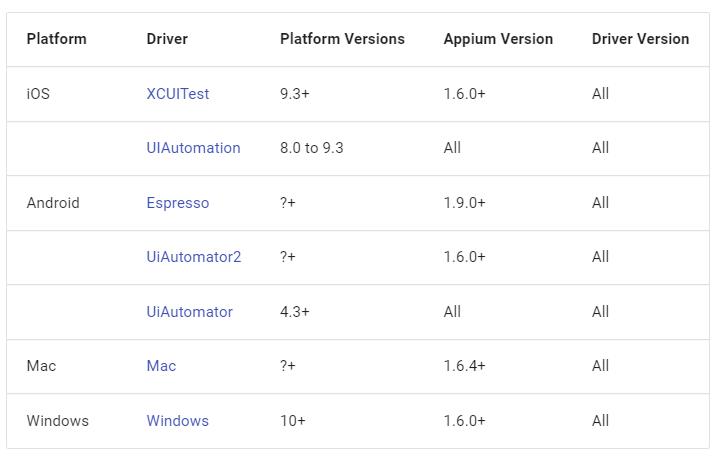The width and height of the screenshot is (718, 458).
Task: Open the UIAutomation driver link
Action: click(193, 148)
